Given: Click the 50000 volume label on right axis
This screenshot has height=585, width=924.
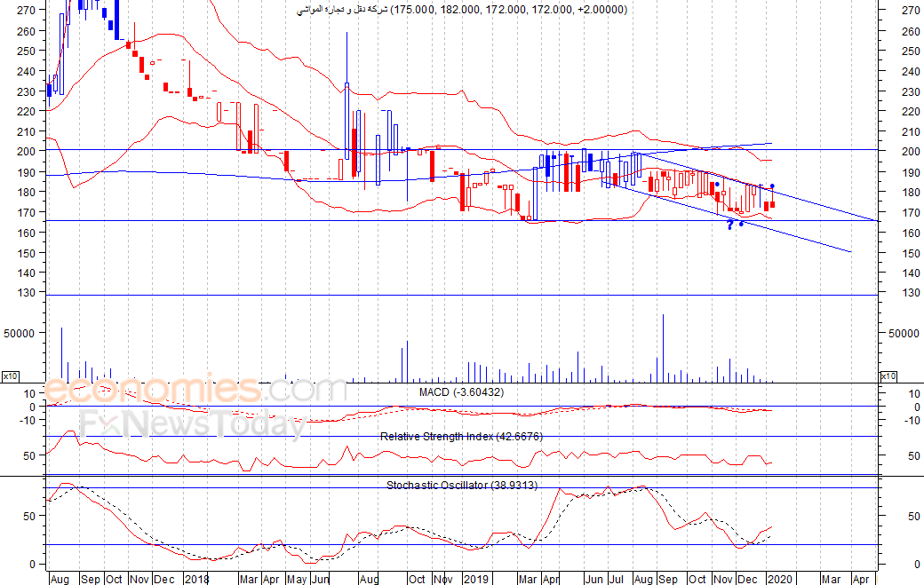Looking at the screenshot, I should point(904,334).
